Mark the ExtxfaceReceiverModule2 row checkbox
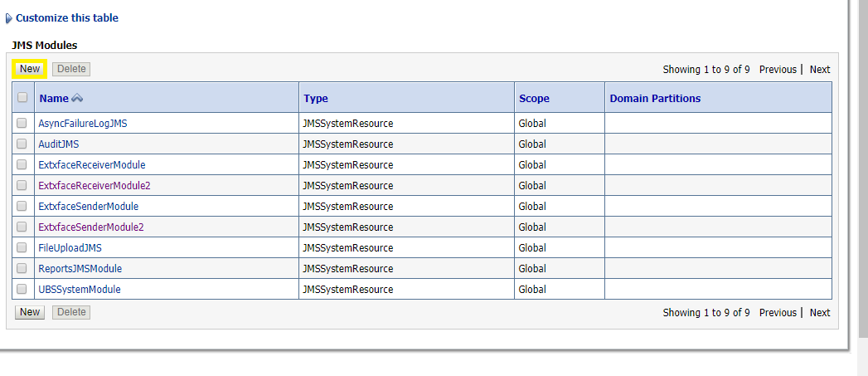The height and width of the screenshot is (376, 868). tap(22, 185)
